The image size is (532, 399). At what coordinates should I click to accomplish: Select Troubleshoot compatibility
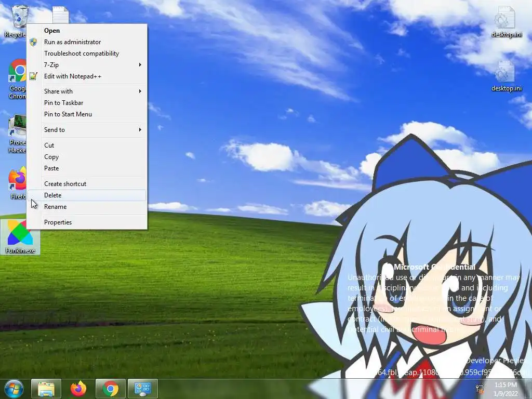click(x=87, y=54)
